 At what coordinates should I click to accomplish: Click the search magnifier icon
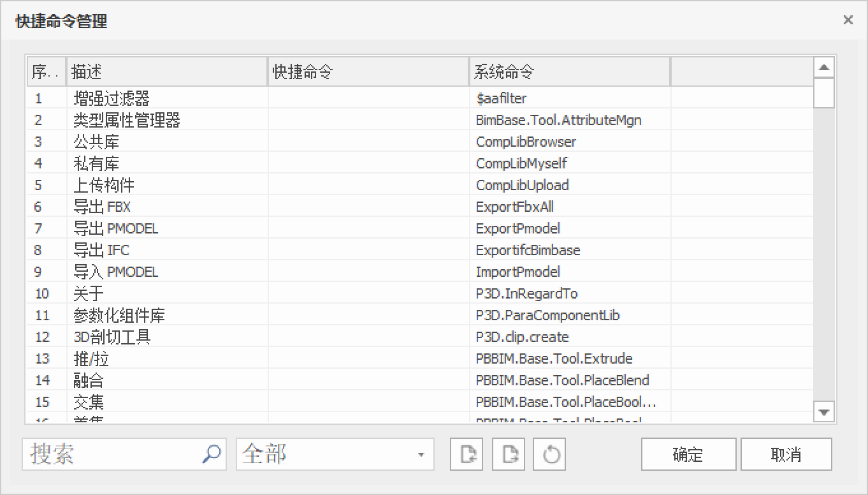211,454
